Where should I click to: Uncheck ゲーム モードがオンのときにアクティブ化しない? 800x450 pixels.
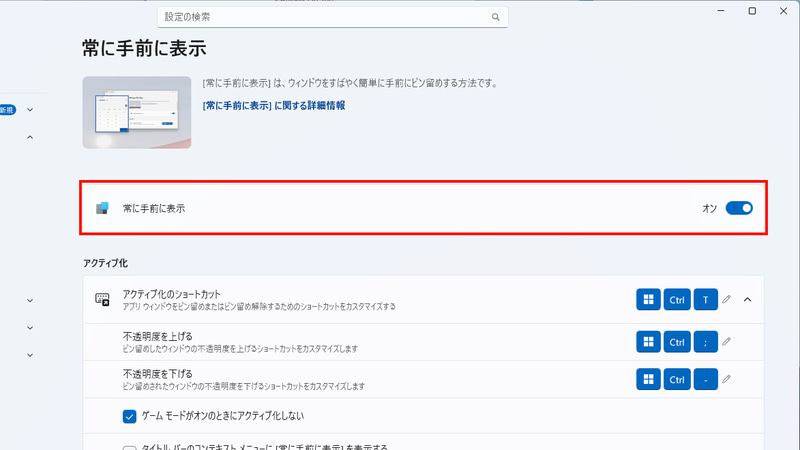coord(130,416)
